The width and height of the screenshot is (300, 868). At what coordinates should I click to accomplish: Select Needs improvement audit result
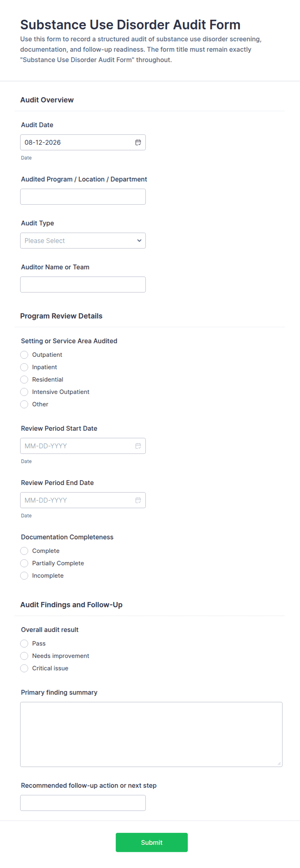point(24,656)
